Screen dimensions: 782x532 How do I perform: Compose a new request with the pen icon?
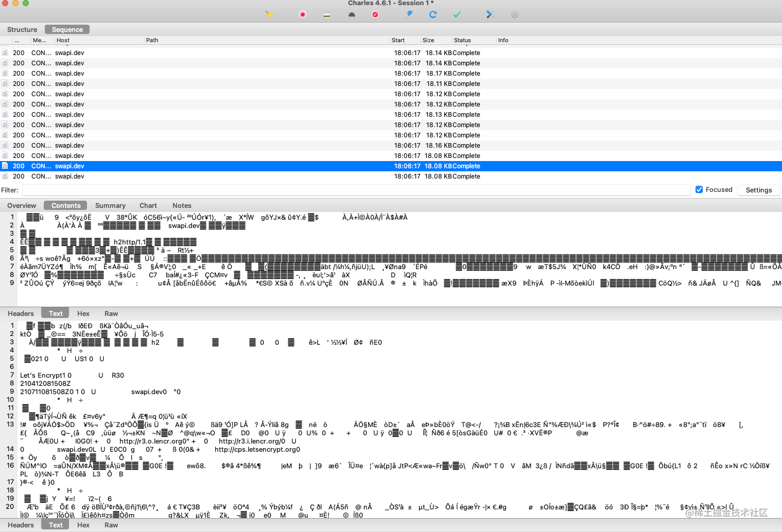[409, 14]
